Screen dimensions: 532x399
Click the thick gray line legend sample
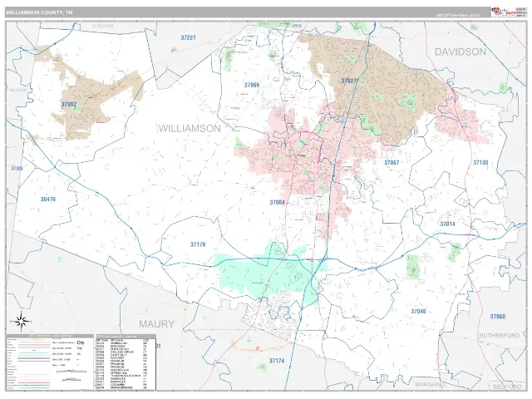click(33, 358)
